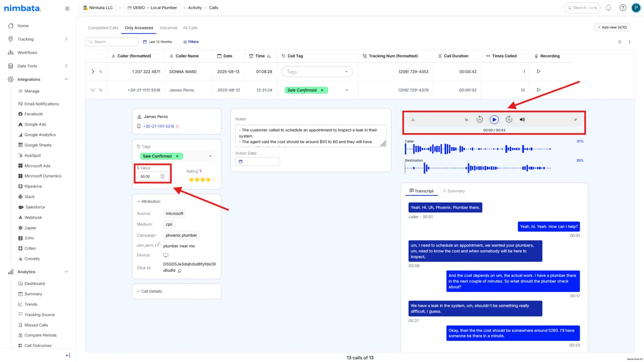The width and height of the screenshot is (644, 362).
Task: Click the global Search box in header
Action: point(582,8)
